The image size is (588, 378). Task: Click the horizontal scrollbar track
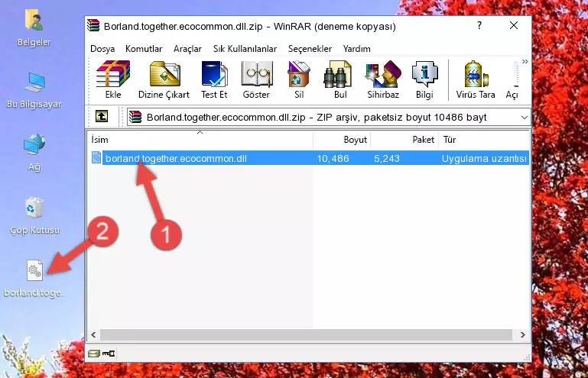[x=306, y=334]
